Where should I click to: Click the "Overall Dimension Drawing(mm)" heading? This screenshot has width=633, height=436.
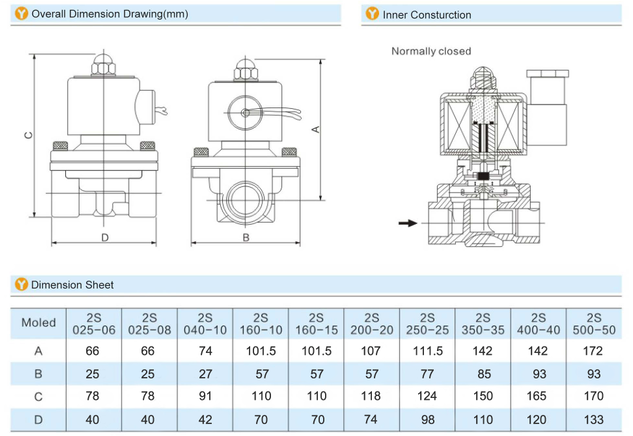(108, 15)
